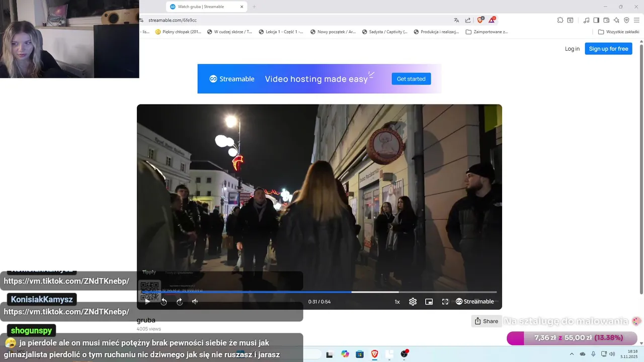
Task: Seek in the video progress bar
Action: (319, 292)
